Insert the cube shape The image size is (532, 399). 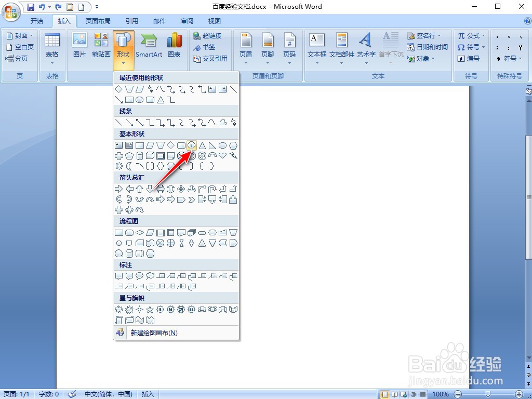tap(150, 156)
